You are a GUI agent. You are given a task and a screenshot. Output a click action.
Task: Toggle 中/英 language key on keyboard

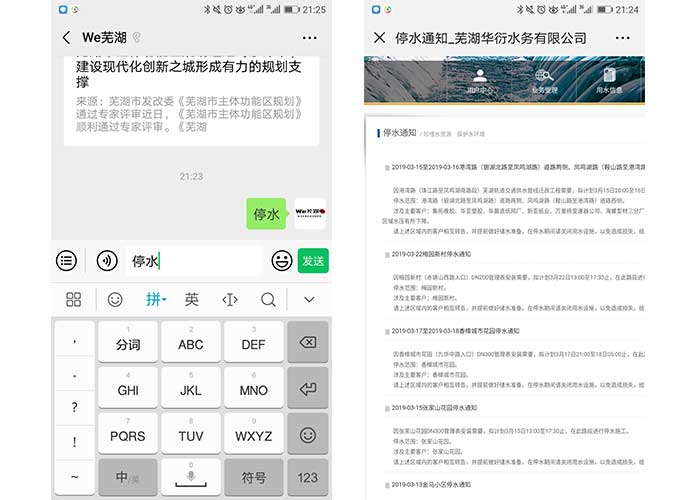tap(127, 478)
